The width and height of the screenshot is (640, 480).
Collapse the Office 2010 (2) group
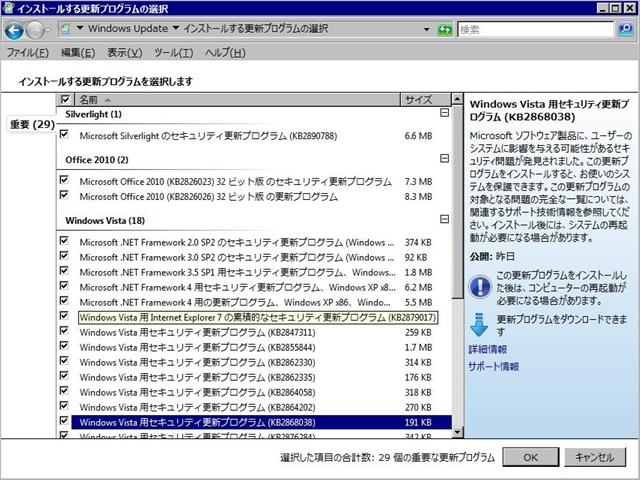[x=444, y=158]
